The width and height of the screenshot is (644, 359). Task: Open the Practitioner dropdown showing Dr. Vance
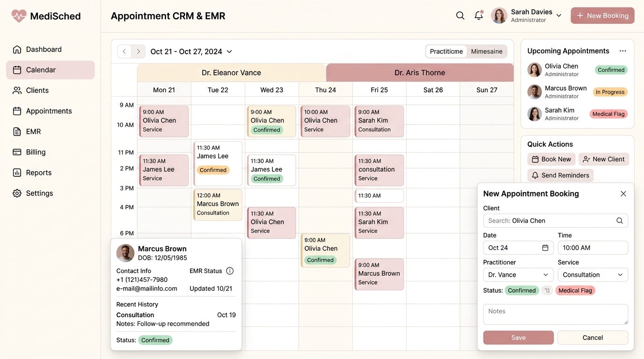tap(518, 275)
